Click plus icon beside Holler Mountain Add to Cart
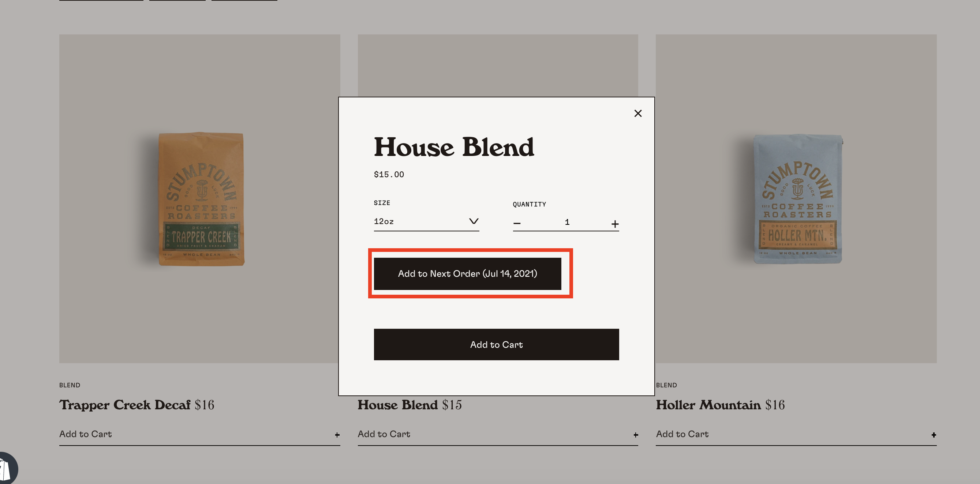 click(x=934, y=435)
